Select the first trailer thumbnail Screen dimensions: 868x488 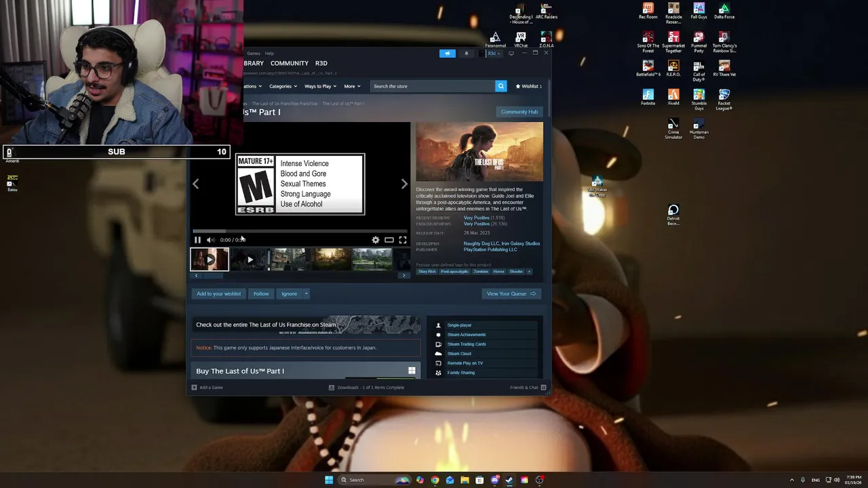(210, 260)
